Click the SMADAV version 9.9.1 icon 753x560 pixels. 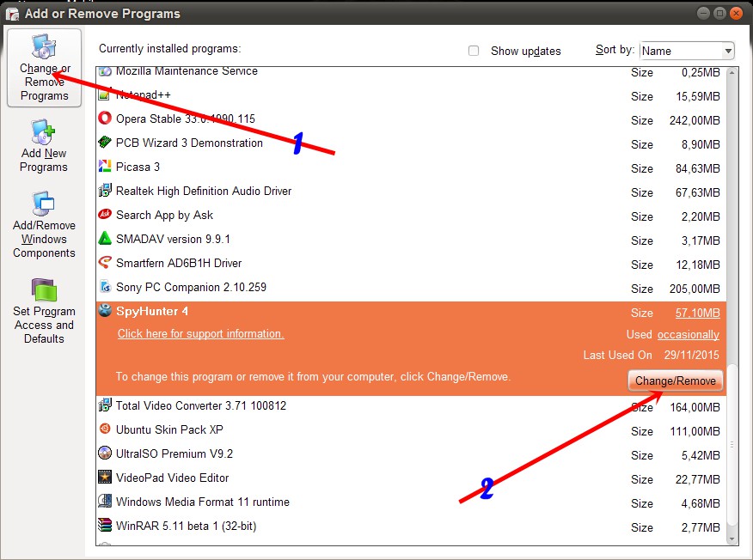[105, 238]
